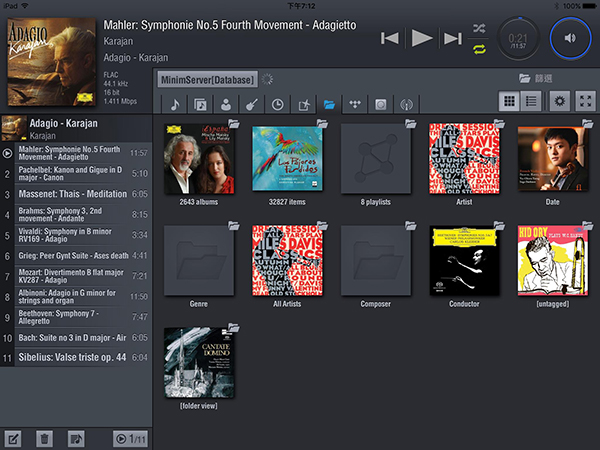Open the 8 playlists folder
The width and height of the screenshot is (600, 450).
[376, 158]
